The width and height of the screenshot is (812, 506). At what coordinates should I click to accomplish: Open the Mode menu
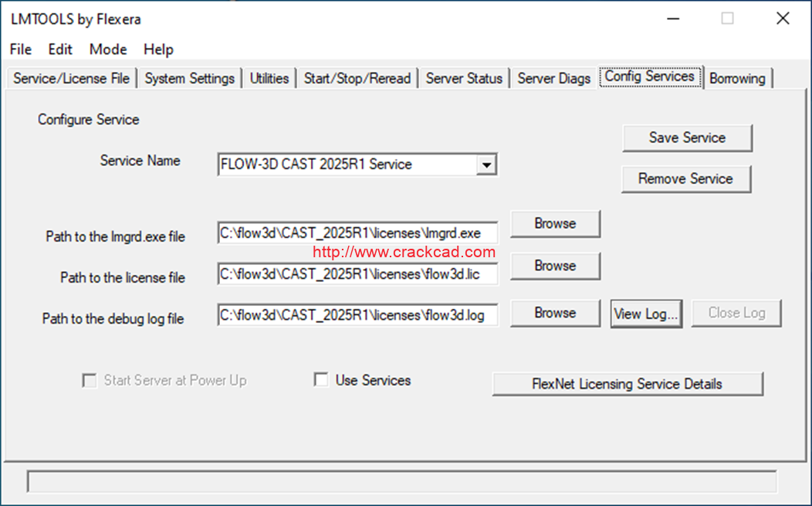click(x=108, y=49)
